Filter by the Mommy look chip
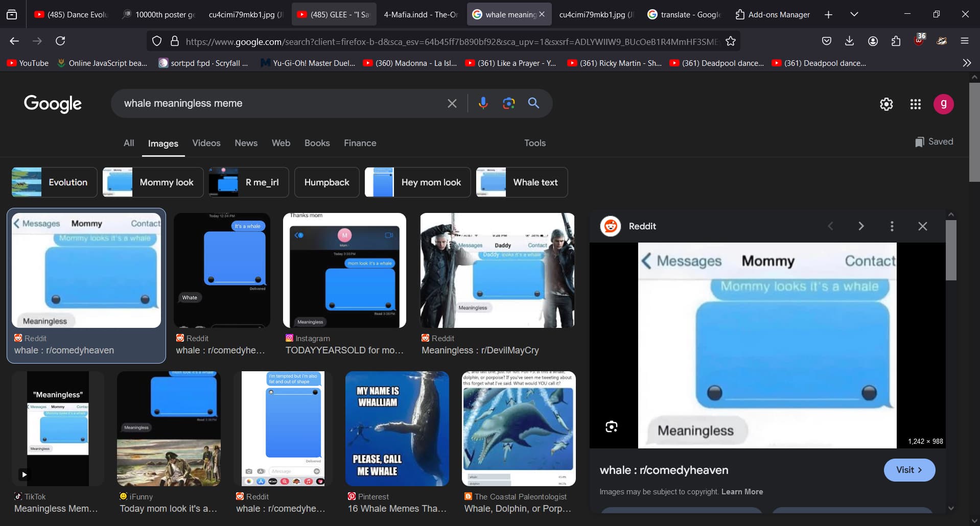The width and height of the screenshot is (980, 526). point(153,182)
